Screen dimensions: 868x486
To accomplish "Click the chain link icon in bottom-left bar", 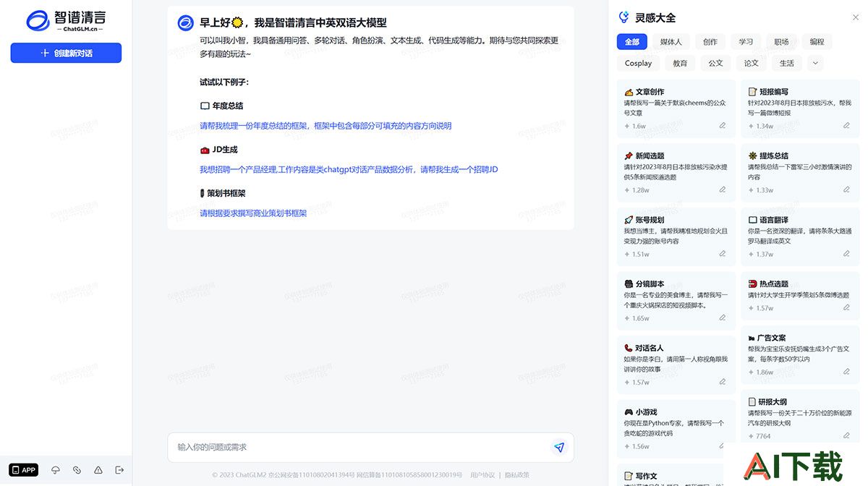I will pos(77,470).
